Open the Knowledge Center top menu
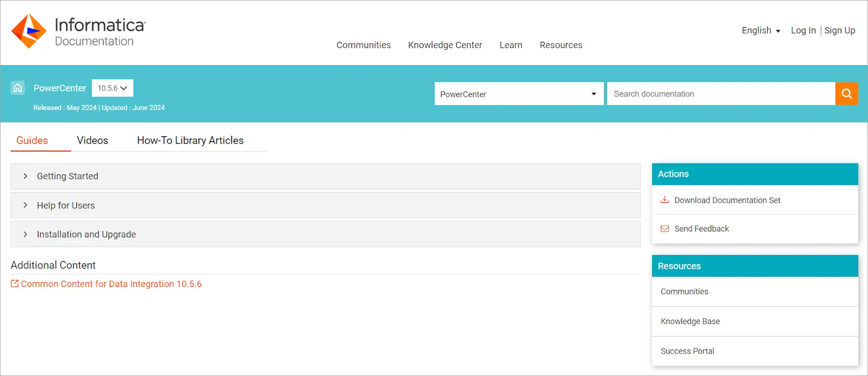 (x=445, y=45)
